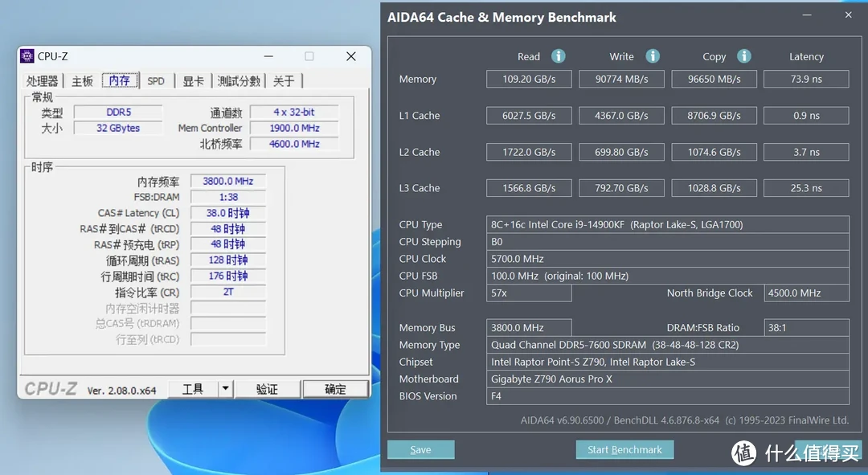
Task: Click the CAS# Latency 38.0 时钟 value
Action: 228,213
